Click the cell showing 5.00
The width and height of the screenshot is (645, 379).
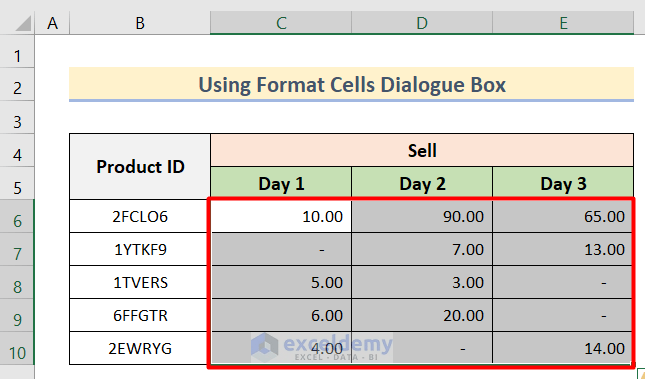click(x=281, y=282)
